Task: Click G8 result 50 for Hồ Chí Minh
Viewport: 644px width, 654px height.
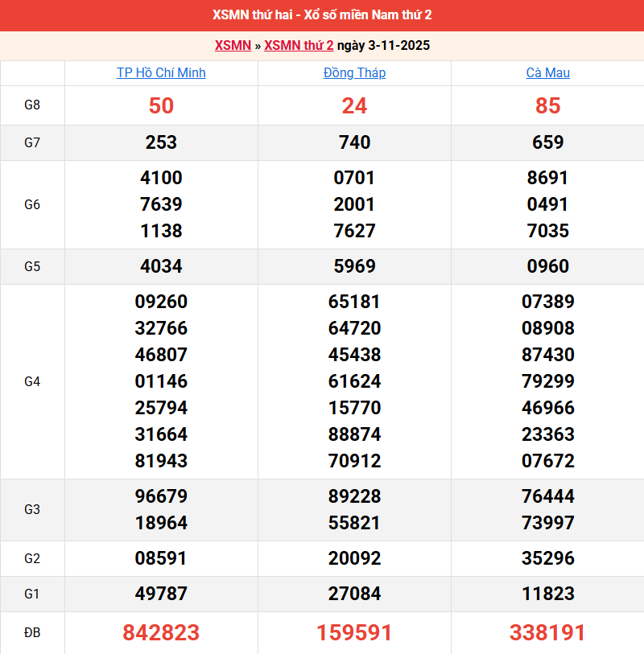Action: tap(161, 105)
